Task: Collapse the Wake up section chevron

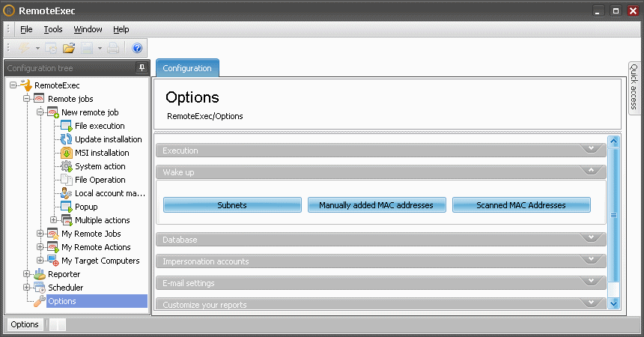Action: tap(591, 170)
